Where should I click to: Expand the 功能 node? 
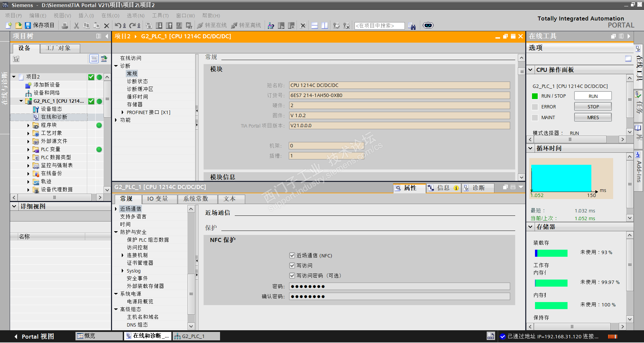pos(116,120)
